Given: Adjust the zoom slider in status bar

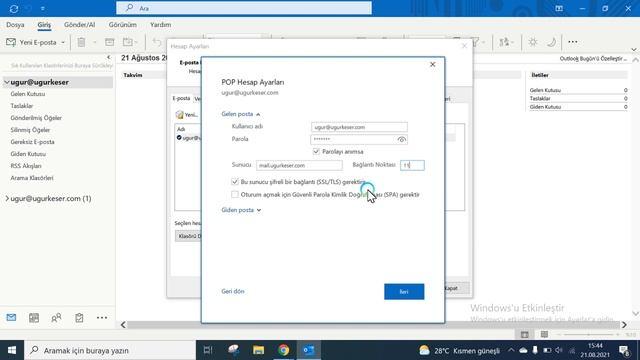Looking at the screenshot, I should (588, 335).
